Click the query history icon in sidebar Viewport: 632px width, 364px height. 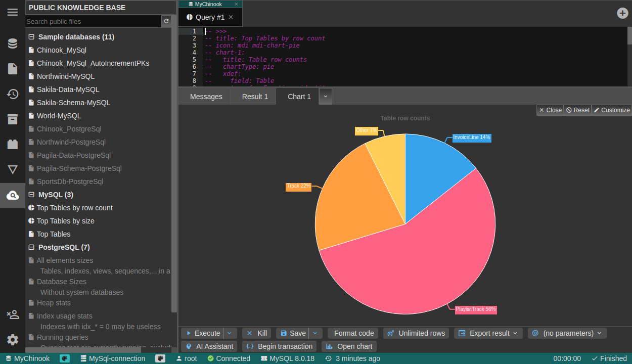[x=13, y=94]
